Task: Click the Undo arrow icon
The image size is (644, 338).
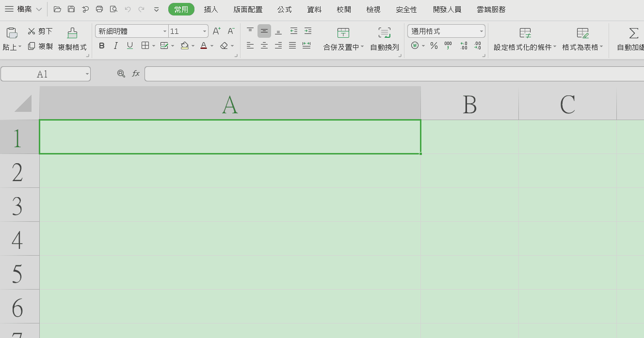Action: (x=128, y=9)
